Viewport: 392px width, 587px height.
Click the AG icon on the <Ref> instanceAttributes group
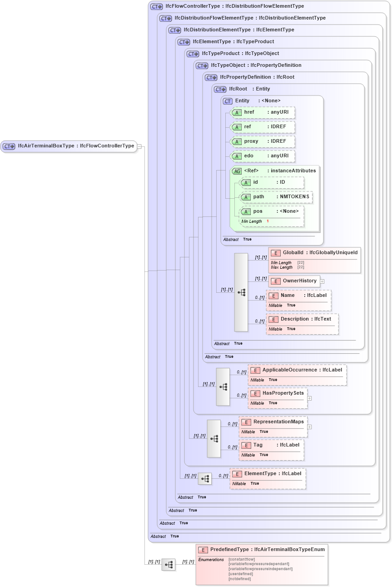click(x=237, y=171)
